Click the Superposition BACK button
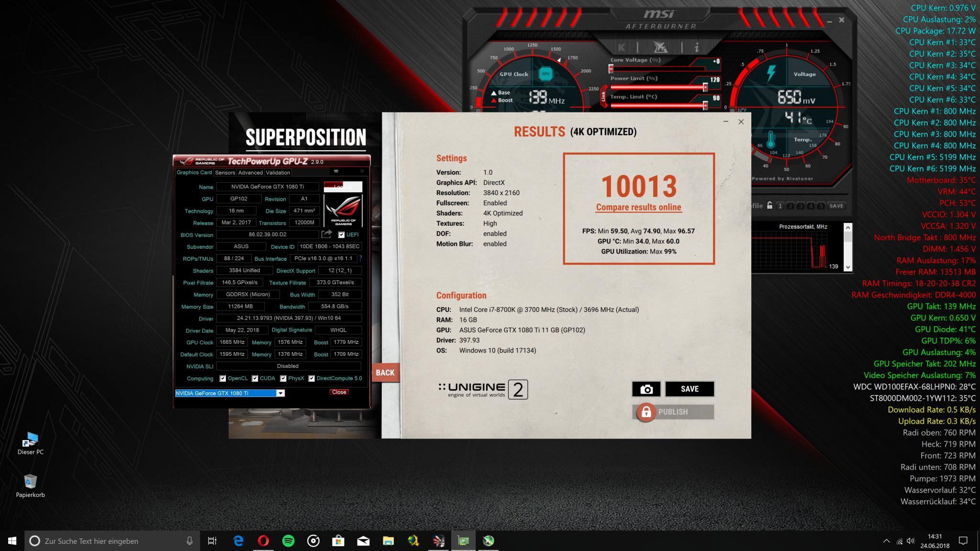The width and height of the screenshot is (980, 551). [x=385, y=373]
